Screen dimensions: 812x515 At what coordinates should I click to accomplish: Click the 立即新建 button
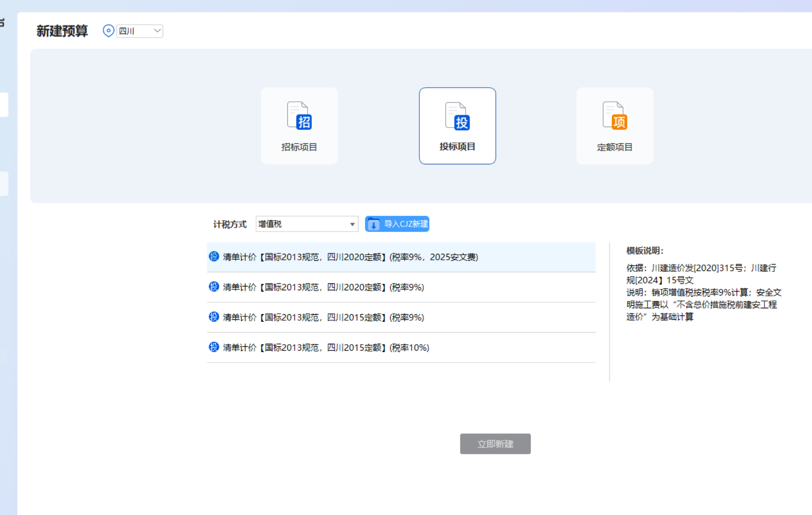click(495, 444)
